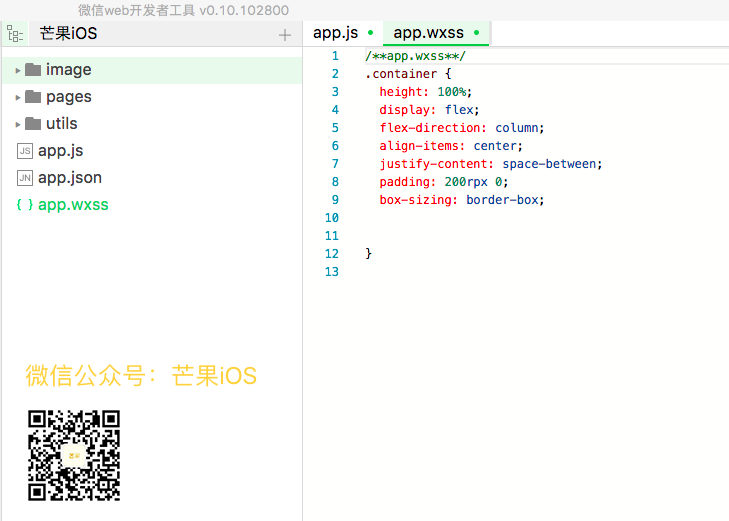Click the image folder icon

tap(33, 70)
